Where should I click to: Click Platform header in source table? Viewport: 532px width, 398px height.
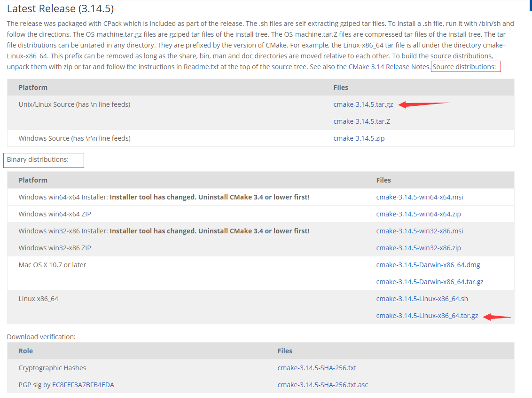(x=33, y=88)
